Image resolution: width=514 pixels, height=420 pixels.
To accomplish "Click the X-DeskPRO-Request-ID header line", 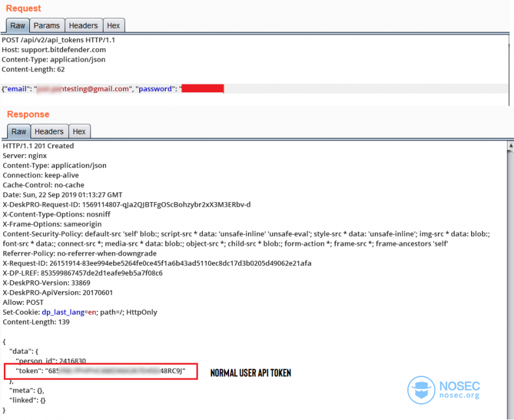I will [x=126, y=205].
